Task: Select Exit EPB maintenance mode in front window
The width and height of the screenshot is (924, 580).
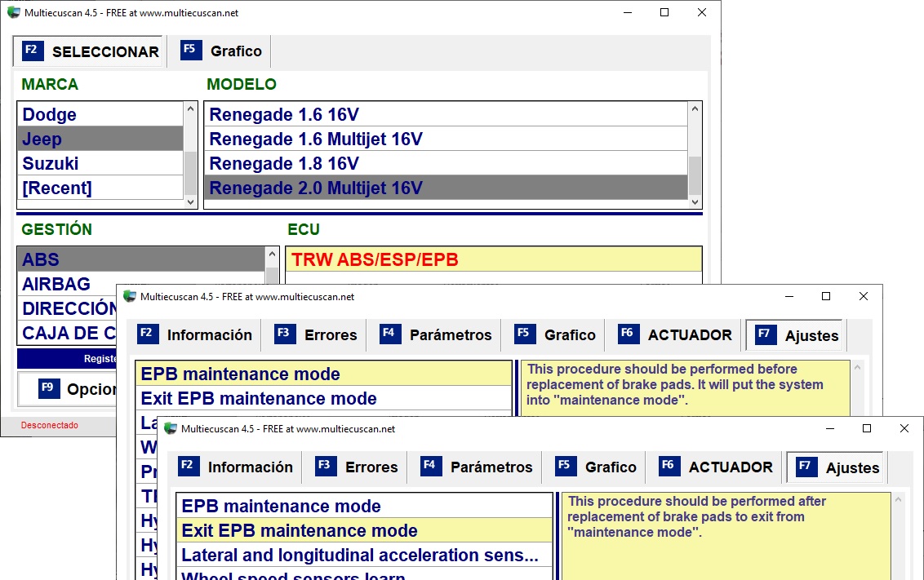Action: (364, 530)
